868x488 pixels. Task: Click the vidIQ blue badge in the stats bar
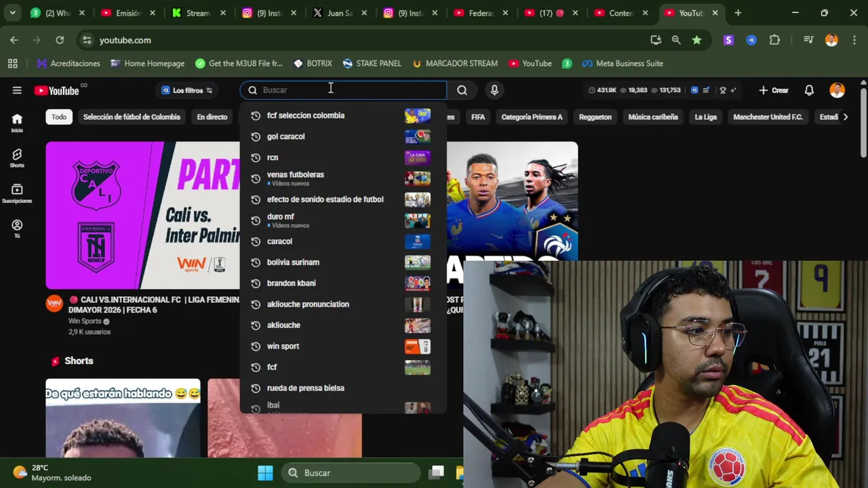coord(695,90)
